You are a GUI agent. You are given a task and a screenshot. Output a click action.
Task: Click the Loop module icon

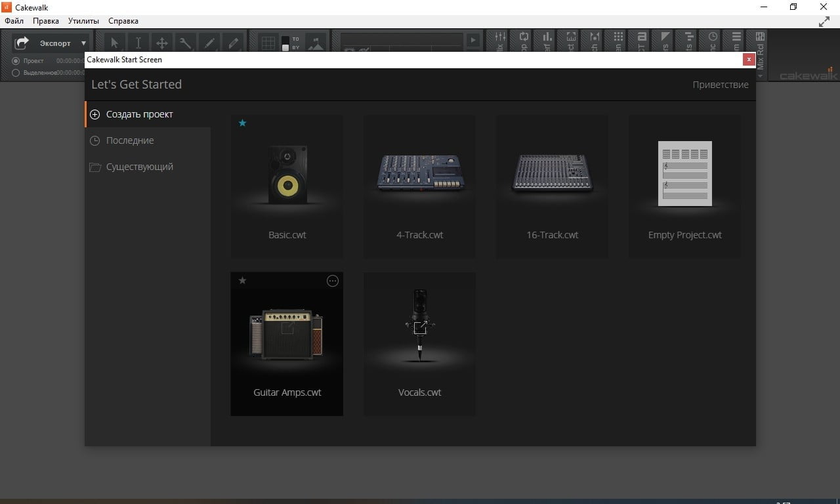point(524,37)
